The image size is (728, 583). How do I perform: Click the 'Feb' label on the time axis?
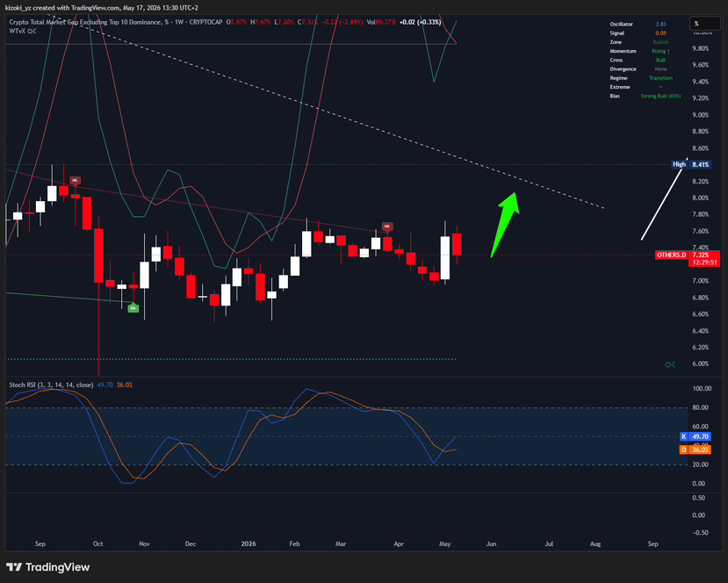pyautogui.click(x=294, y=543)
